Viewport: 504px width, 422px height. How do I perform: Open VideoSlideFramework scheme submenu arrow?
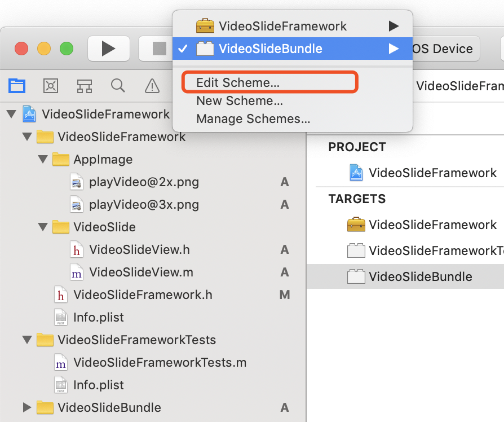(394, 26)
